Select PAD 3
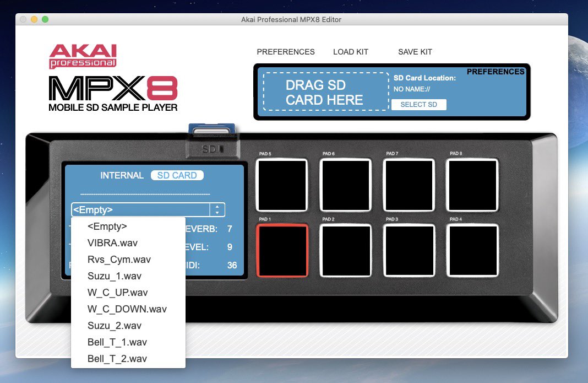Viewport: 588px width, 383px height. 409,250
